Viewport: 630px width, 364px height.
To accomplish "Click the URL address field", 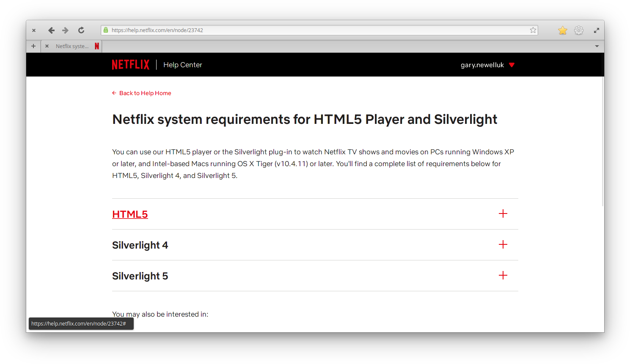I will coord(317,30).
